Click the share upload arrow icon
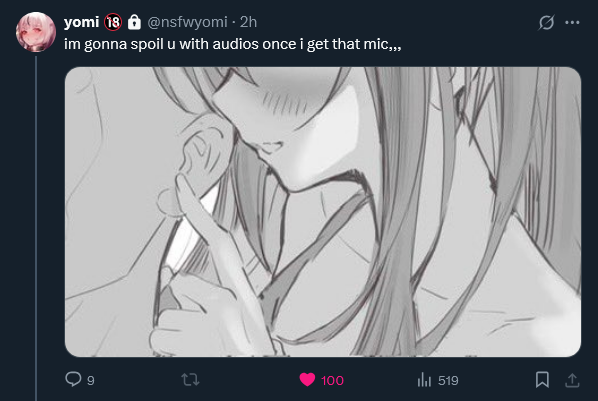The width and height of the screenshot is (598, 401). pos(572,380)
